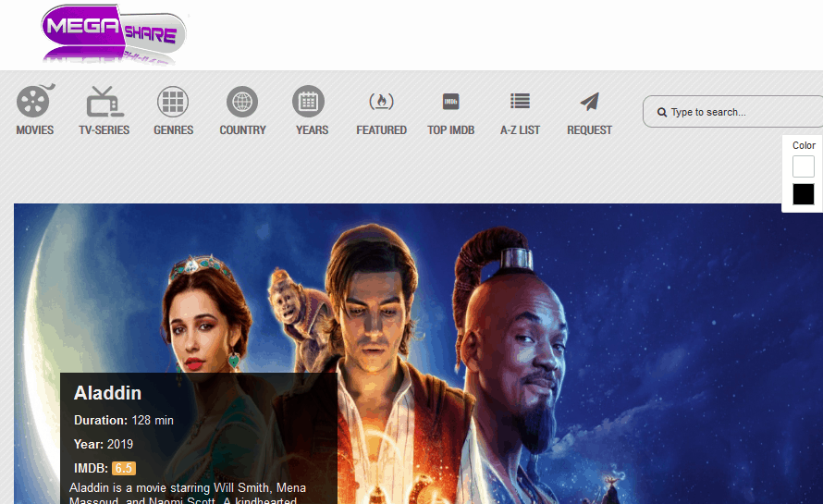Click the Country globe icon
823x504 pixels.
point(242,102)
